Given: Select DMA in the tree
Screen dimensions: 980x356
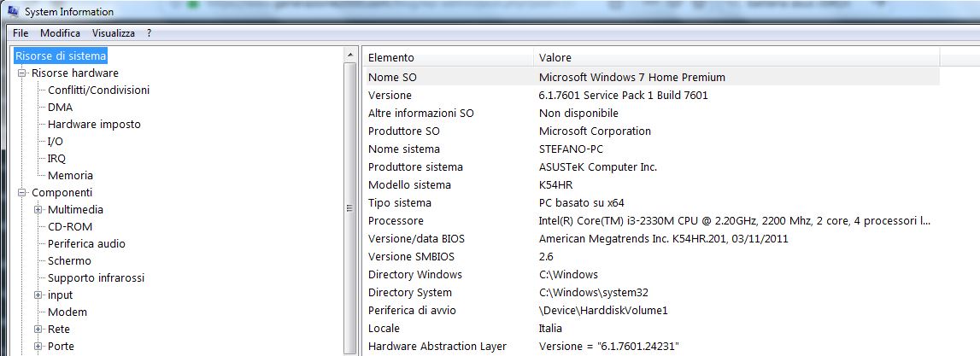Looking at the screenshot, I should coord(60,108).
